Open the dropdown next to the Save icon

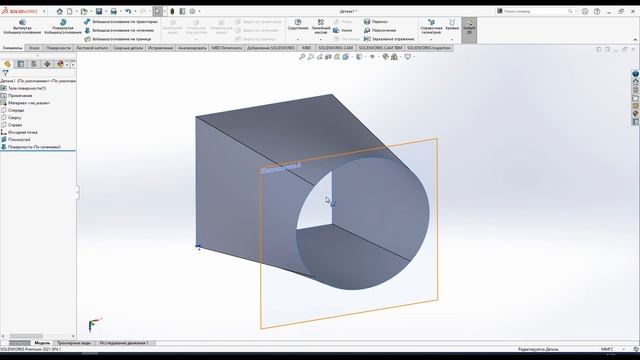pyautogui.click(x=106, y=11)
